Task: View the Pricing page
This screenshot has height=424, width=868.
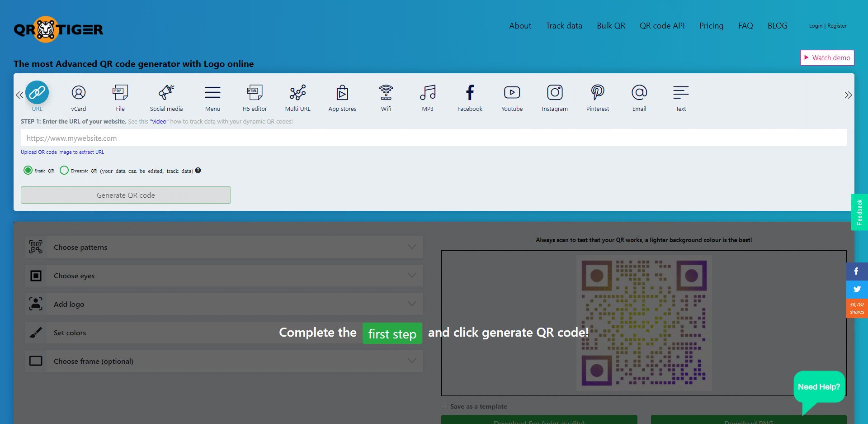Action: click(712, 26)
